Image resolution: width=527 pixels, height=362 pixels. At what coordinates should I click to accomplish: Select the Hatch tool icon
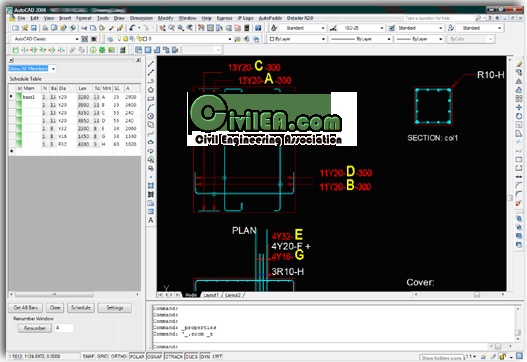151,186
